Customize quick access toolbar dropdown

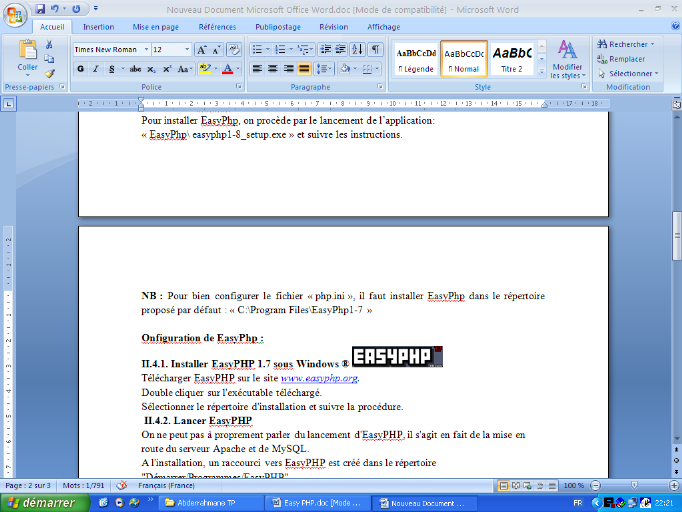click(x=96, y=9)
